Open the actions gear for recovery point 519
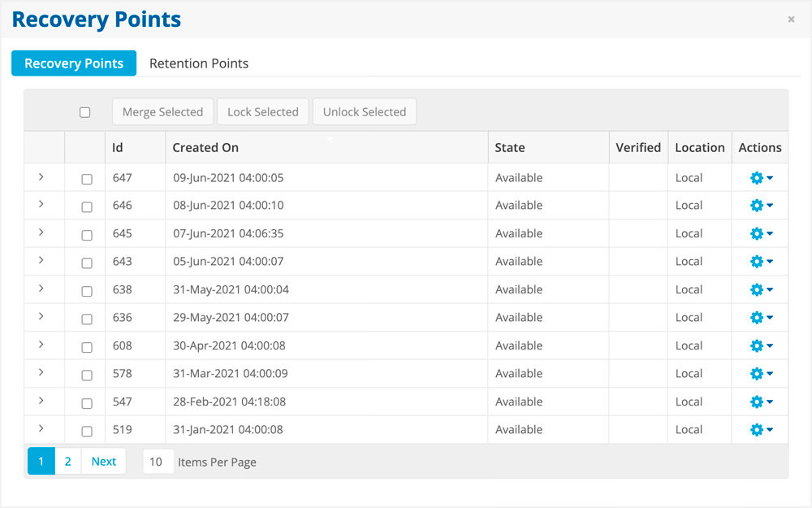 pos(760,430)
